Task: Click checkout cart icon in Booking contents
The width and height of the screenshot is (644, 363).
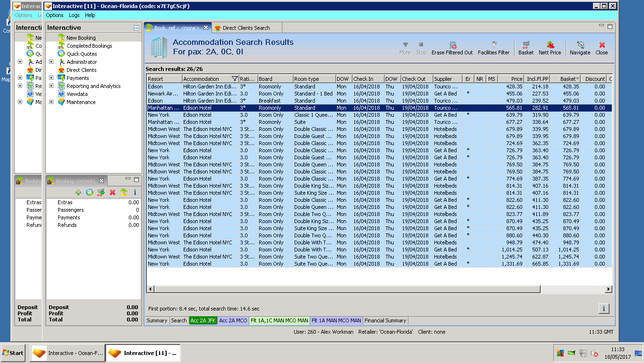Action: (x=101, y=192)
